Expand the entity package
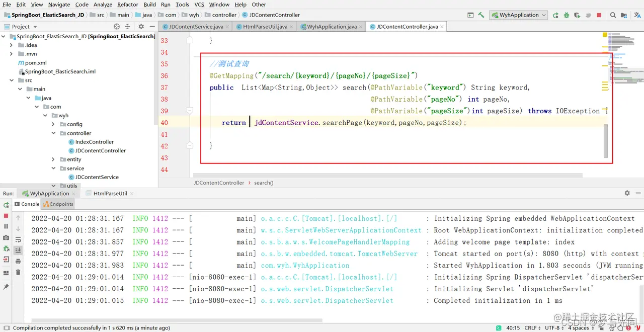 point(53,159)
